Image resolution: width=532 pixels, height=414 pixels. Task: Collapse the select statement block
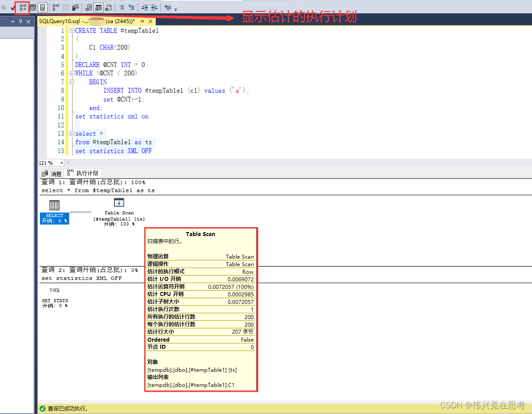72,134
